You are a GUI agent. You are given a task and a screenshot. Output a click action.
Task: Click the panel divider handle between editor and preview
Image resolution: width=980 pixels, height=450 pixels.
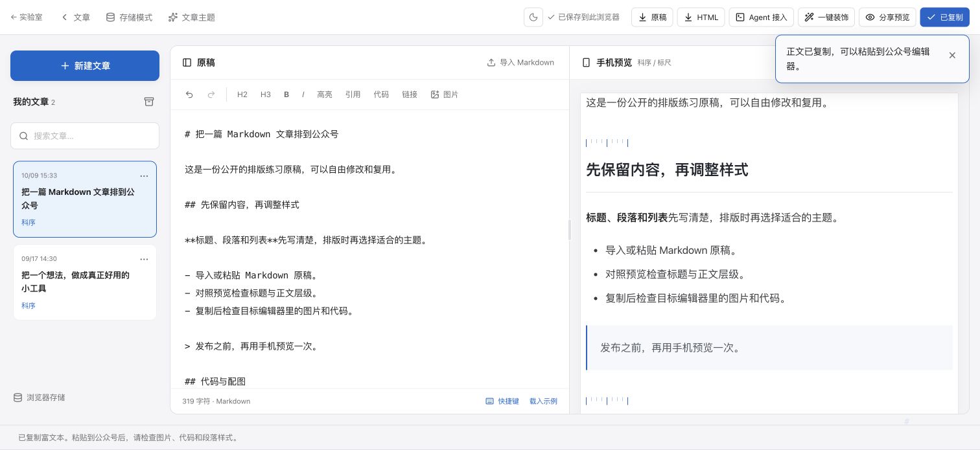click(x=569, y=230)
